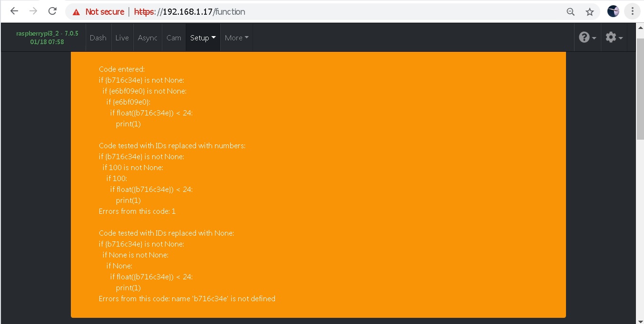Screen dimensions: 644x324
Task: Click the 'if None is not None:' line
Action: pos(136,255)
